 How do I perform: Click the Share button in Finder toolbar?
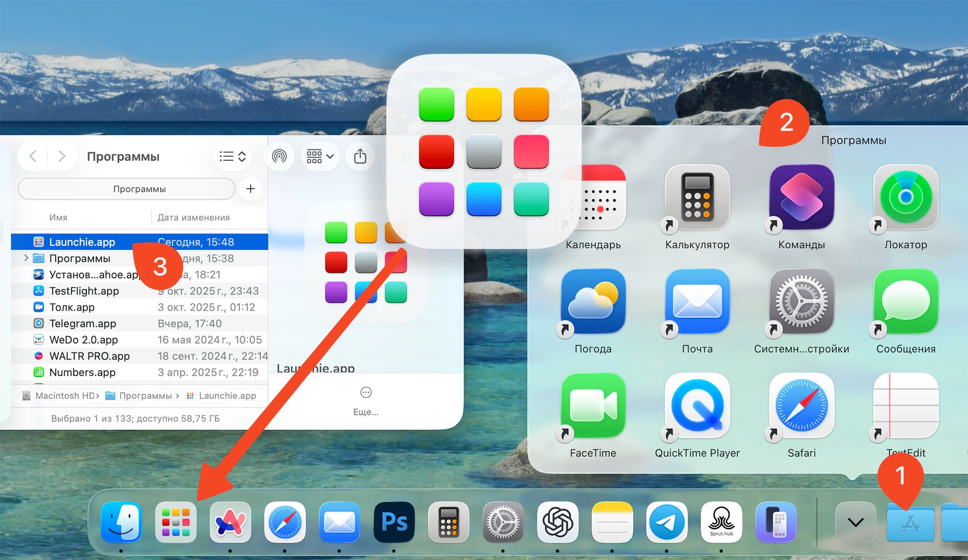pos(360,156)
